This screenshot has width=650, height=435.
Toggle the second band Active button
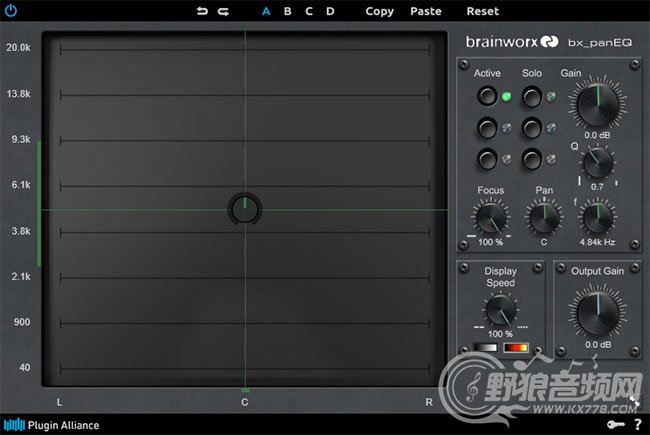click(x=488, y=128)
